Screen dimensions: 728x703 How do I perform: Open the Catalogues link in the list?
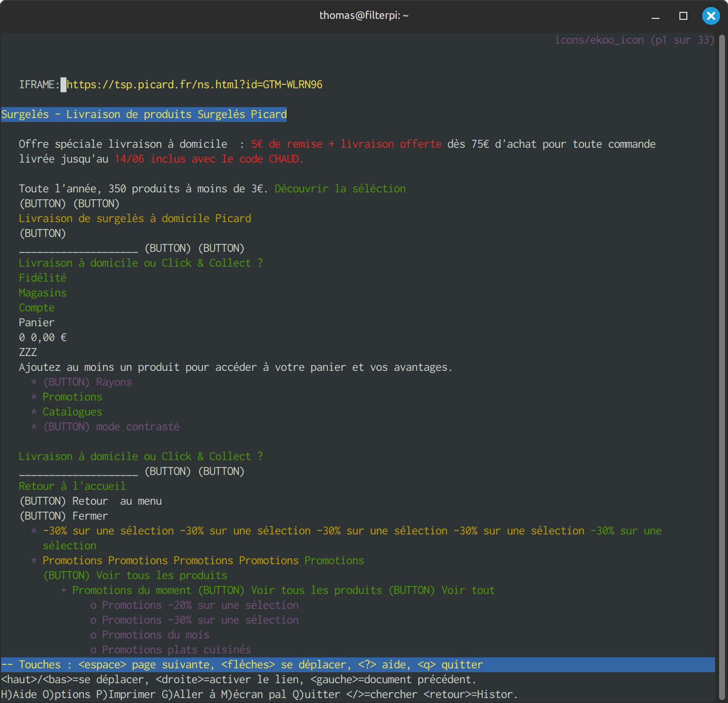72,412
